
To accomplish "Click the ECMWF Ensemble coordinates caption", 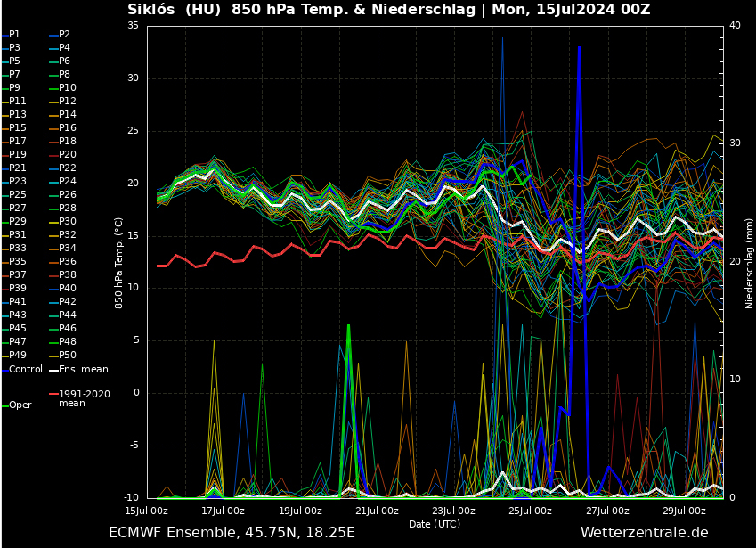I will (232, 532).
